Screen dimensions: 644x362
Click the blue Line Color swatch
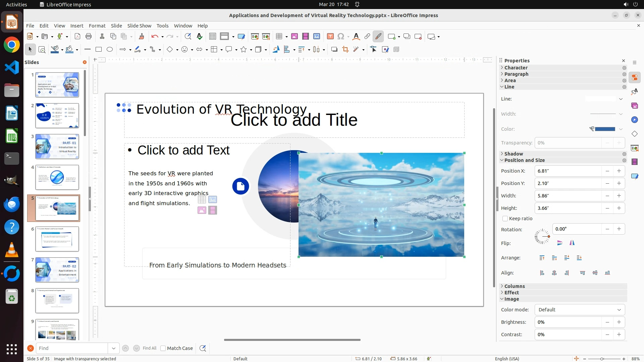pos(605,129)
